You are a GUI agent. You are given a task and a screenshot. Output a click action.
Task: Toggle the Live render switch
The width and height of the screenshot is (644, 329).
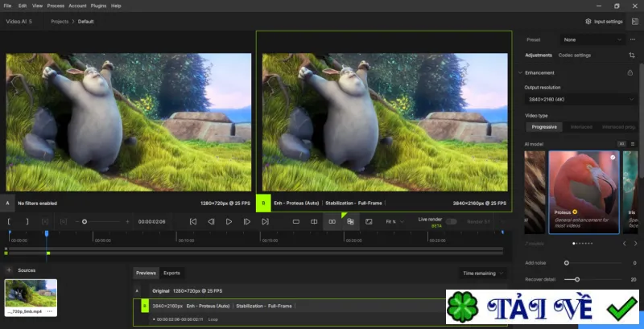pyautogui.click(x=451, y=221)
